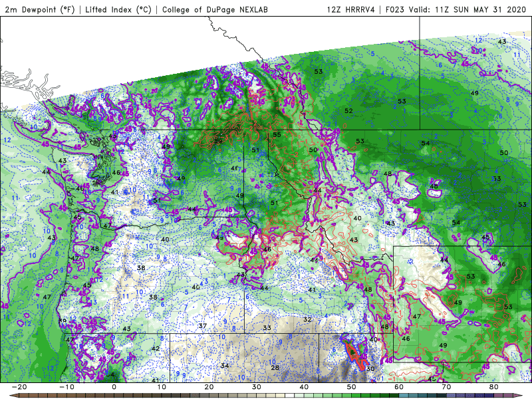This screenshot has height=399, width=532.
Task: Click the "College of DuPage NEXLAB" label
Action: tap(215, 9)
